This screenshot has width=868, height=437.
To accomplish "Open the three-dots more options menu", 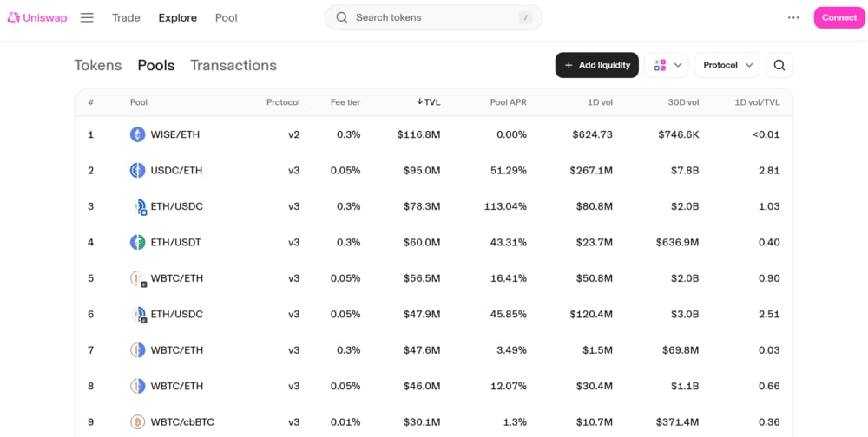I will (793, 17).
